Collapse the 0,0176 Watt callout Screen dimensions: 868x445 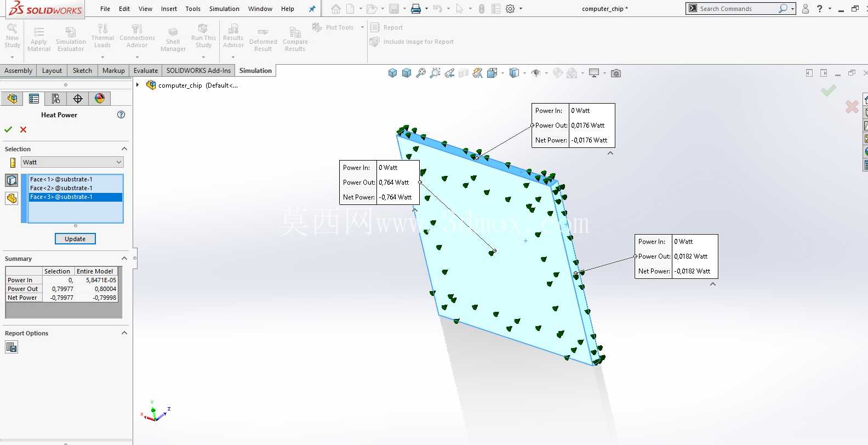point(610,153)
